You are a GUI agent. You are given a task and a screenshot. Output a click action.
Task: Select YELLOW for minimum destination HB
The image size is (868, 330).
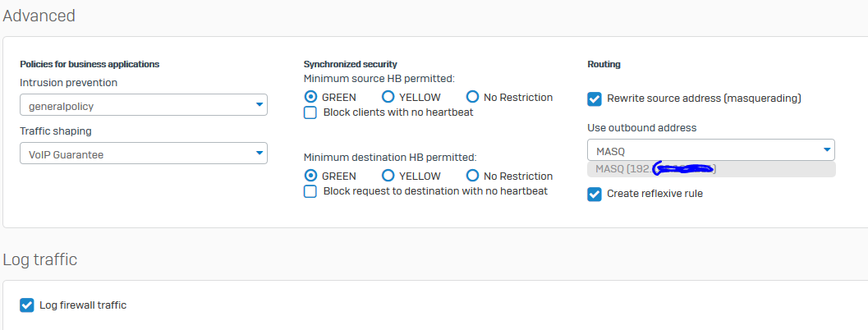pos(388,176)
